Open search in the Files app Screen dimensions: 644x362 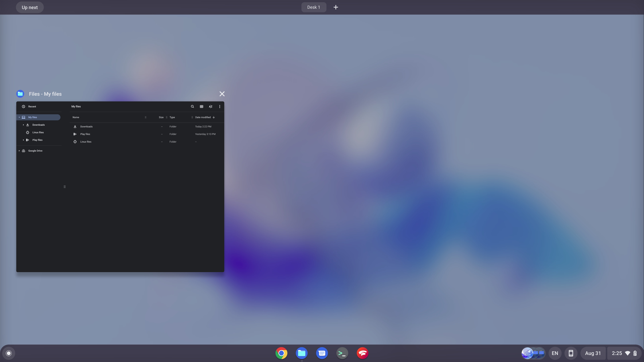point(192,106)
